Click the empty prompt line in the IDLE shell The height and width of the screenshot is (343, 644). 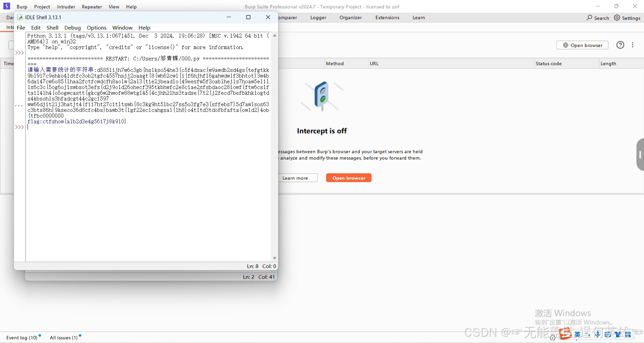coord(148,127)
